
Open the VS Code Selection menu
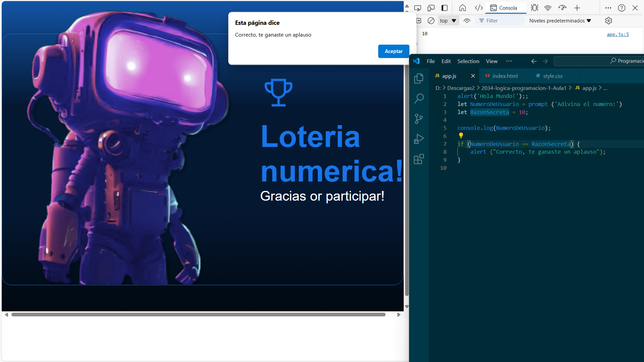click(x=468, y=61)
